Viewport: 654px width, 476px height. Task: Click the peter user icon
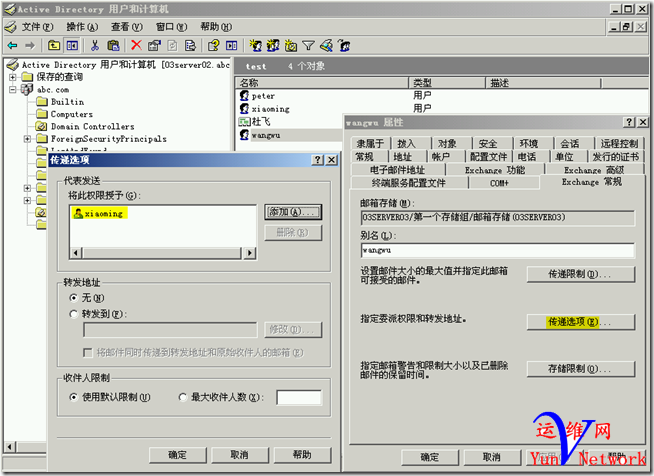click(244, 96)
